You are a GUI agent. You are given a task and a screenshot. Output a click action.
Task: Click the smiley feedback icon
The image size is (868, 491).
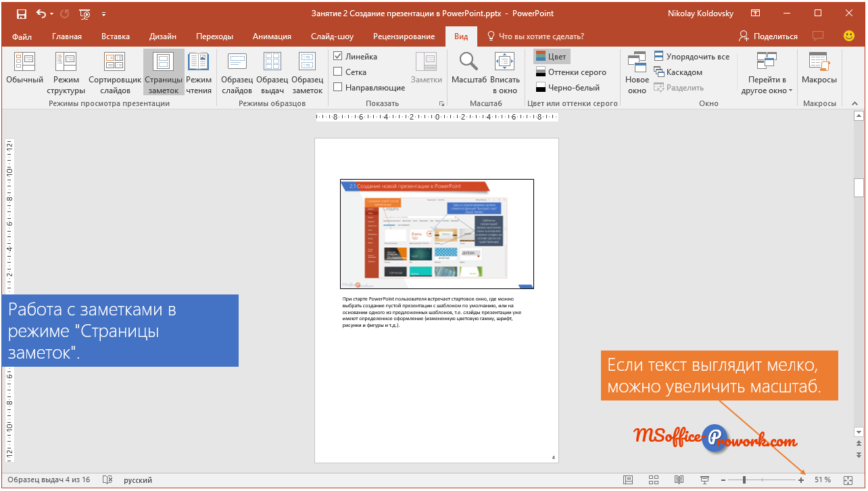849,36
